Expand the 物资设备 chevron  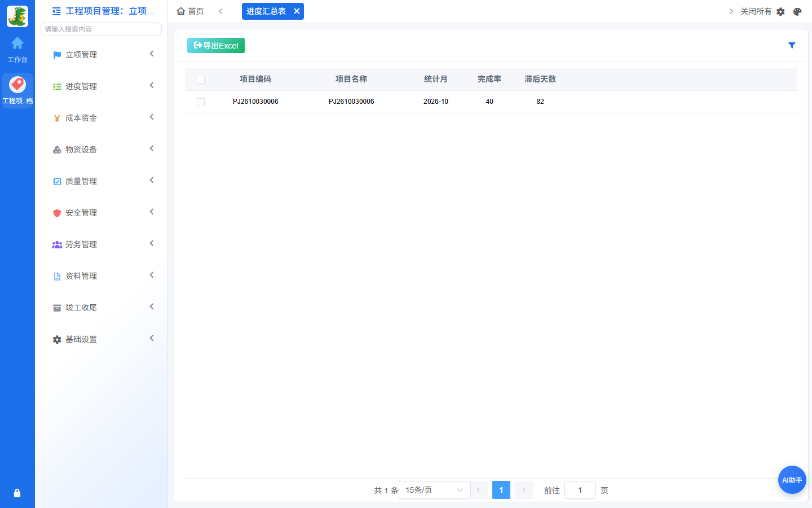click(x=152, y=148)
